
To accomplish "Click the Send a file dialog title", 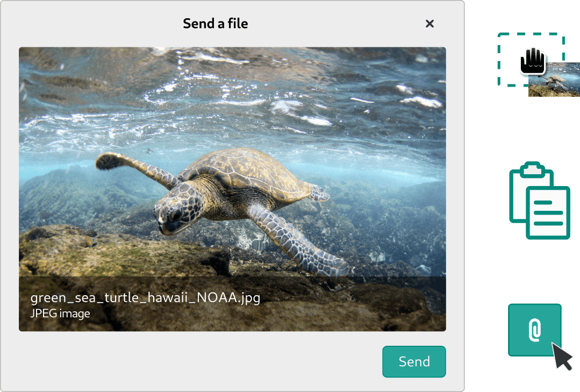I will [215, 24].
